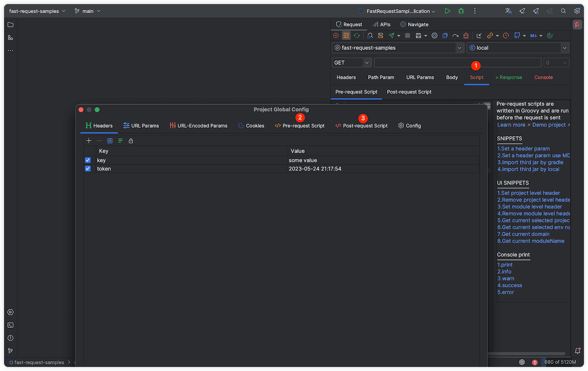588x371 pixels.
Task: Click the orange chain link icon
Action: tap(490, 36)
